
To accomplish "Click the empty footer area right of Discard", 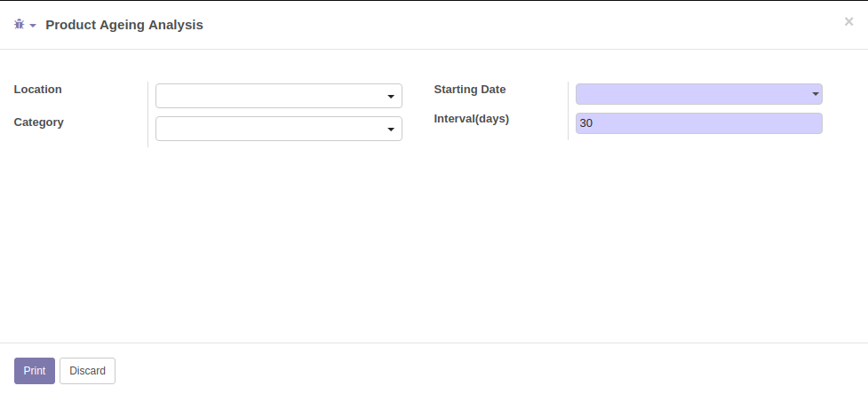I will (x=489, y=370).
